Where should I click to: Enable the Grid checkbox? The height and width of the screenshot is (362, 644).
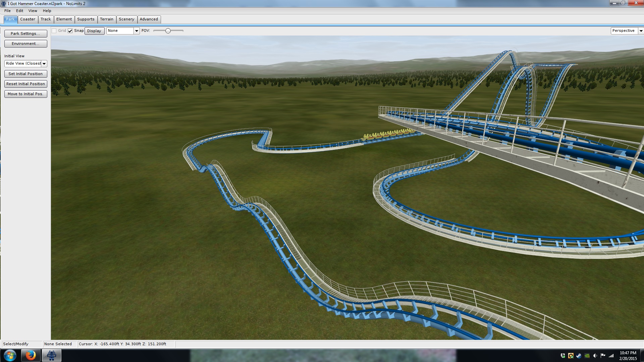click(54, 31)
